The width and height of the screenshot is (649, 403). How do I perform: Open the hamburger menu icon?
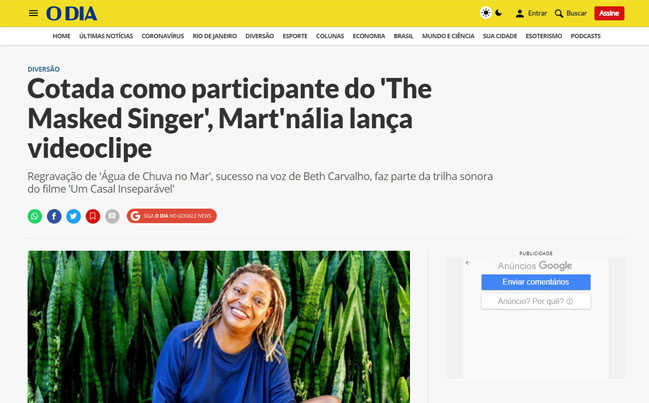34,13
